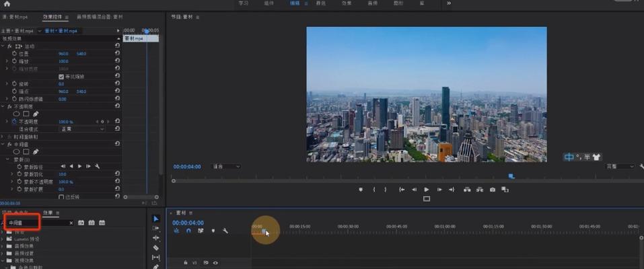Image resolution: width=644 pixels, height=269 pixels.
Task: Switch to 颜色 workspace
Action: 321,3
